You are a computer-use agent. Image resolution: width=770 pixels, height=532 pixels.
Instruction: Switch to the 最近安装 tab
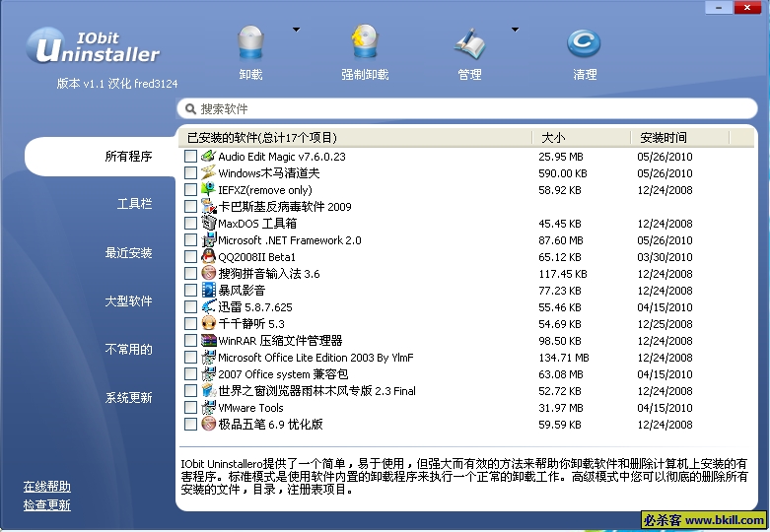(x=128, y=253)
